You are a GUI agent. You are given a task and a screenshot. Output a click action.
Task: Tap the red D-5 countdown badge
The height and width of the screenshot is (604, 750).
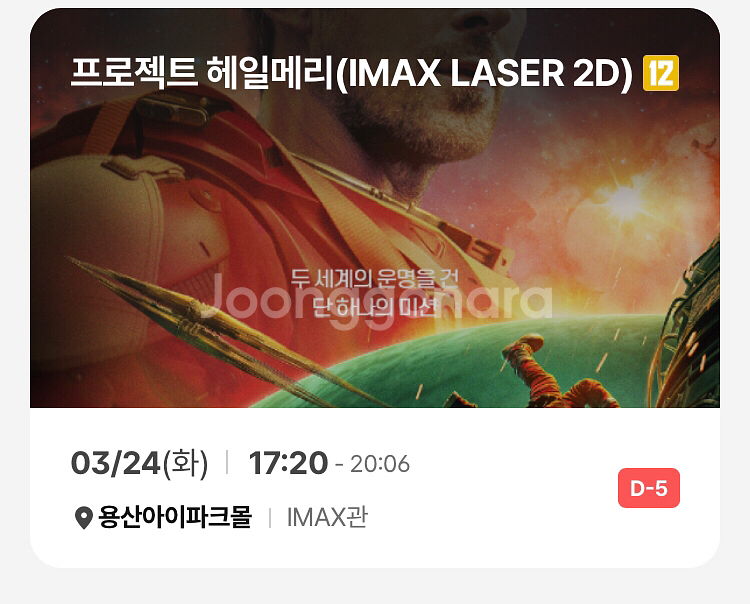[649, 488]
